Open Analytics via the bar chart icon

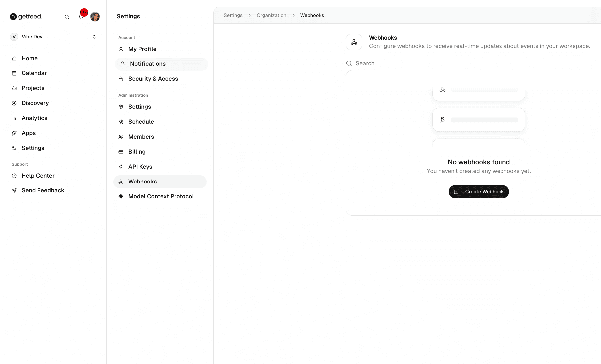pos(14,118)
